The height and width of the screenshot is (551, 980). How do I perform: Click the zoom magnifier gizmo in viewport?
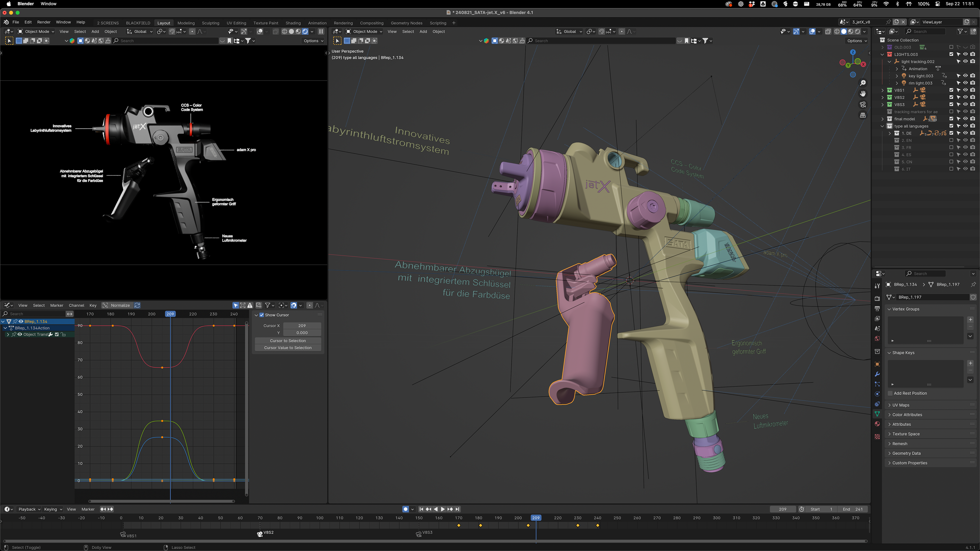coord(863,83)
